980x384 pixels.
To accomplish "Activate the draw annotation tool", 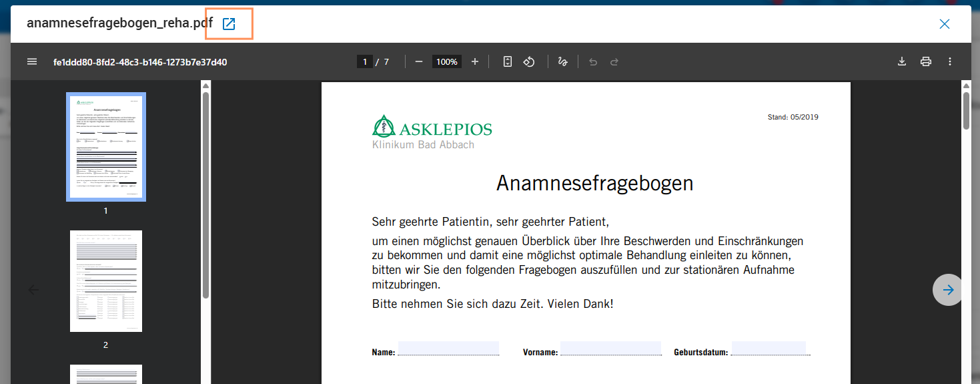I will (x=562, y=61).
